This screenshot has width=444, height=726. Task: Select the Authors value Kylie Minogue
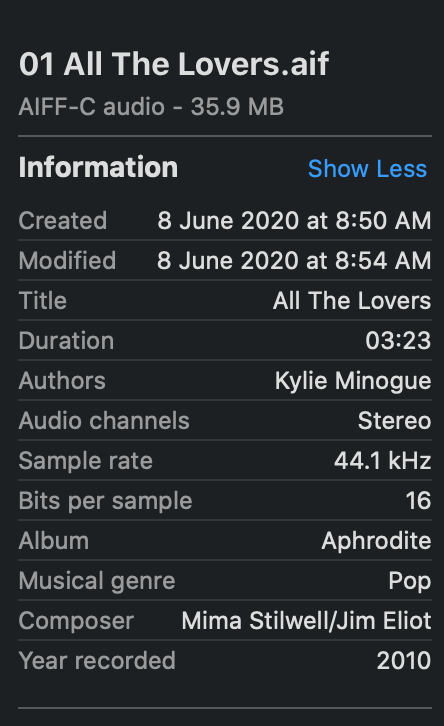(353, 381)
